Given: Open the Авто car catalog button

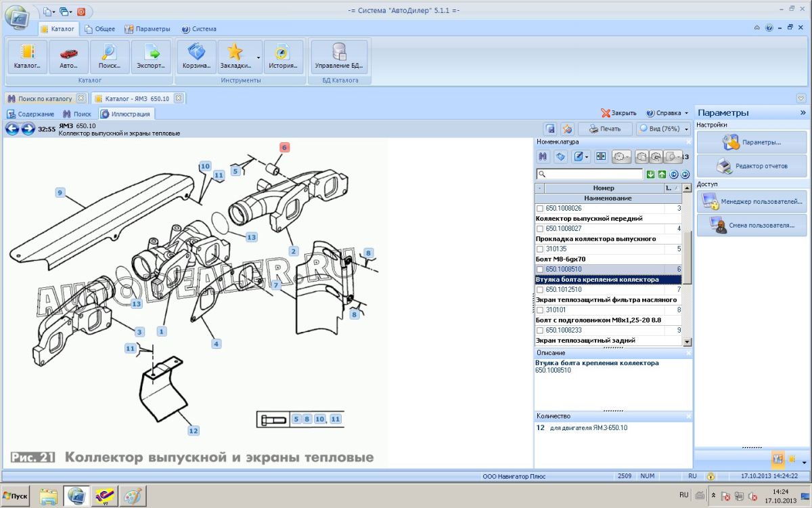Looking at the screenshot, I should tap(68, 57).
